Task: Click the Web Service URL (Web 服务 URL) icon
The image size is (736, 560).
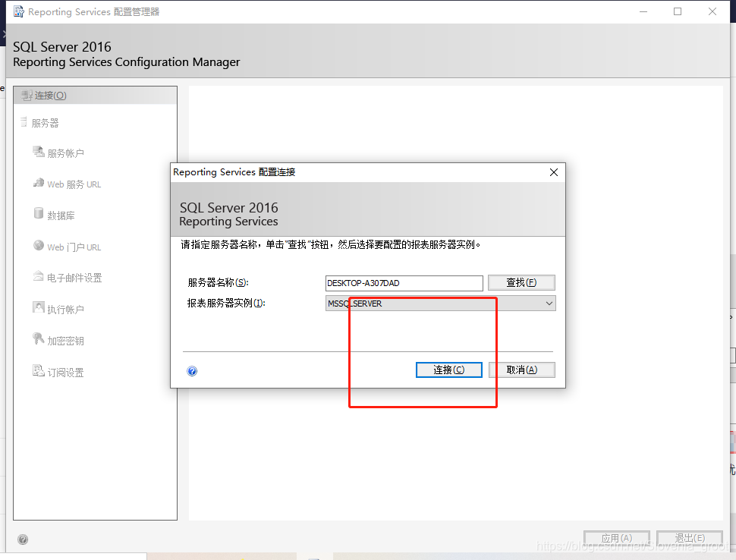Action: tap(39, 183)
